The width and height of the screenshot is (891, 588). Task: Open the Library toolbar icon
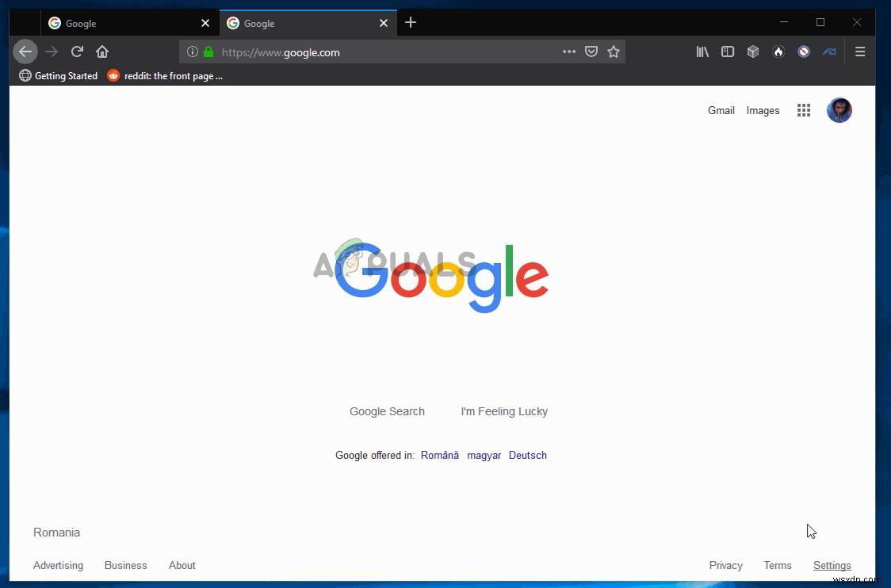click(702, 52)
